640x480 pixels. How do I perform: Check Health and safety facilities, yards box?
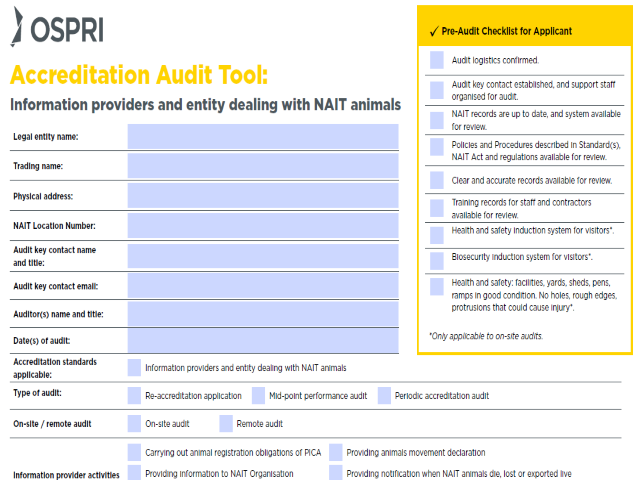click(x=437, y=287)
